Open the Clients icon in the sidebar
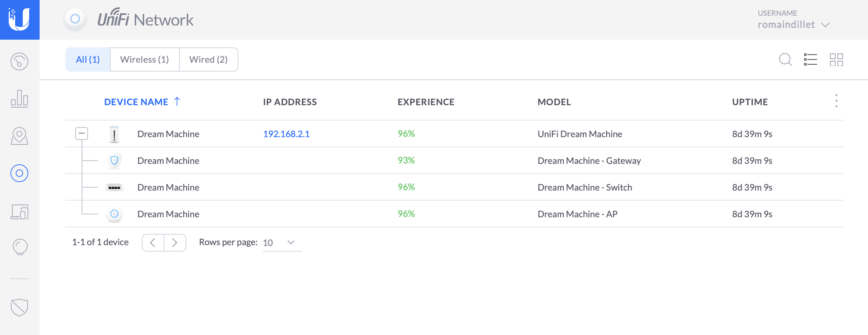This screenshot has height=335, width=868. pyautogui.click(x=19, y=211)
